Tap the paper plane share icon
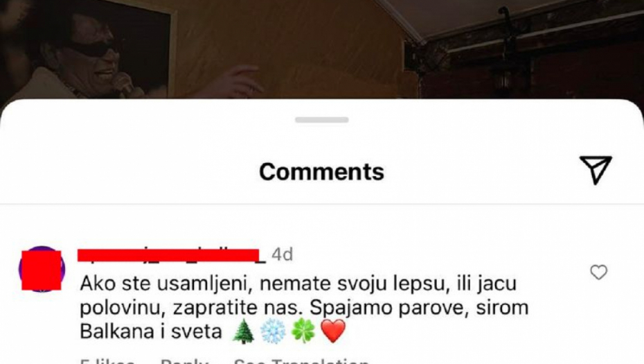Viewport: 644px width, 364px height. (x=596, y=170)
